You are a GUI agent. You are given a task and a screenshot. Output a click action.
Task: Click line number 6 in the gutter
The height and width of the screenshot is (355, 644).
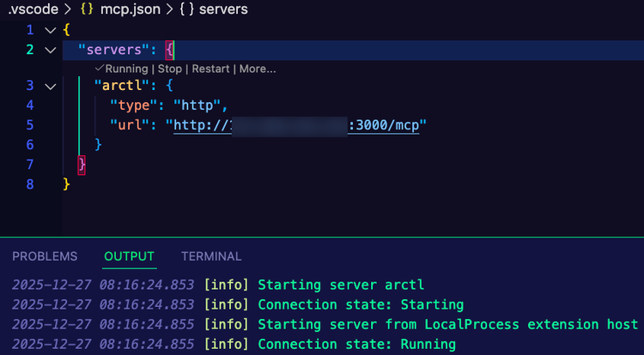coord(30,145)
